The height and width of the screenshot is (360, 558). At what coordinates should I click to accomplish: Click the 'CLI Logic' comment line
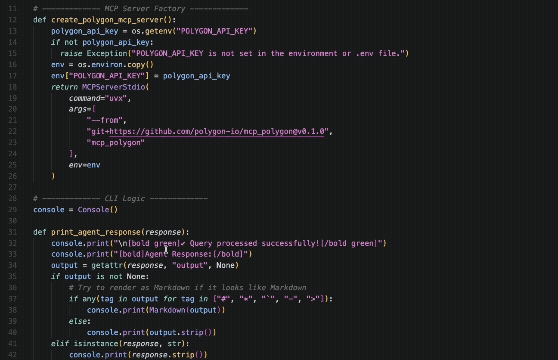120,198
